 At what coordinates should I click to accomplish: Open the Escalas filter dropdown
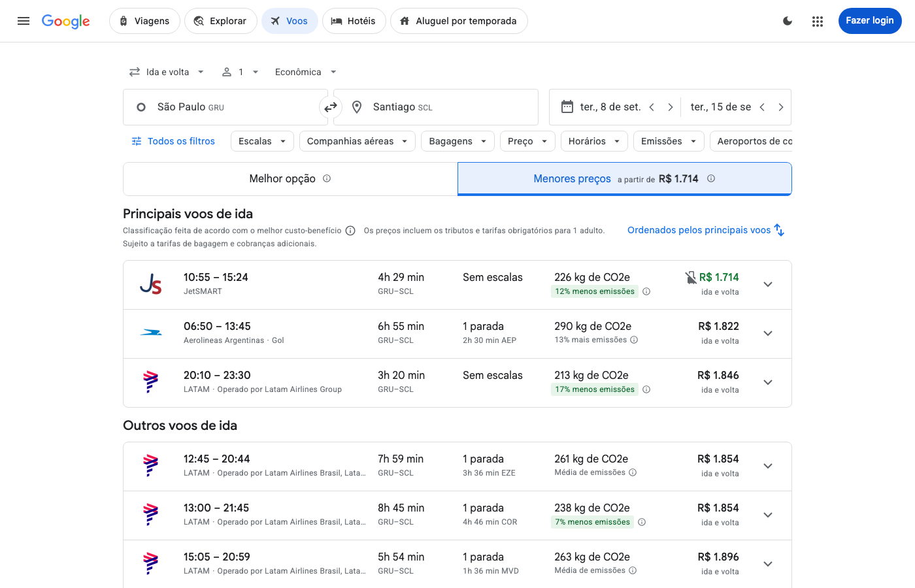pos(262,141)
